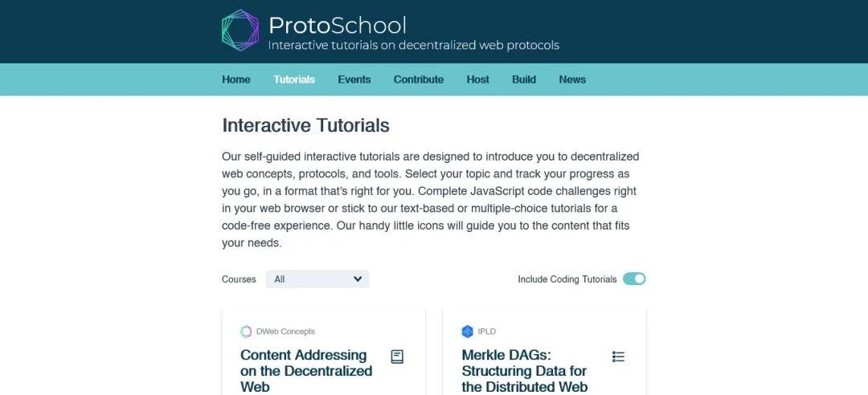Click the DWeb Concepts course label
Viewport: 868px width, 395px height.
click(285, 332)
